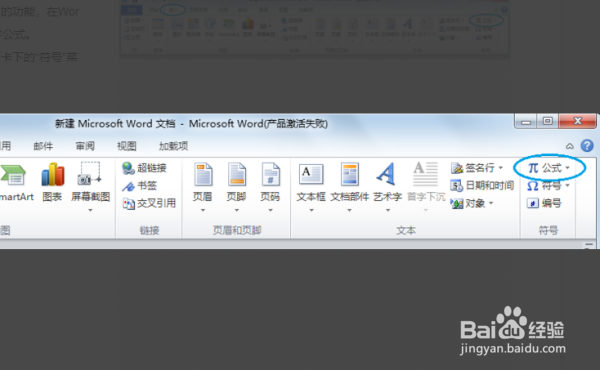The width and height of the screenshot is (600, 370).
Task: Expand the 页眉 dropdown arrow
Action: pyautogui.click(x=203, y=210)
